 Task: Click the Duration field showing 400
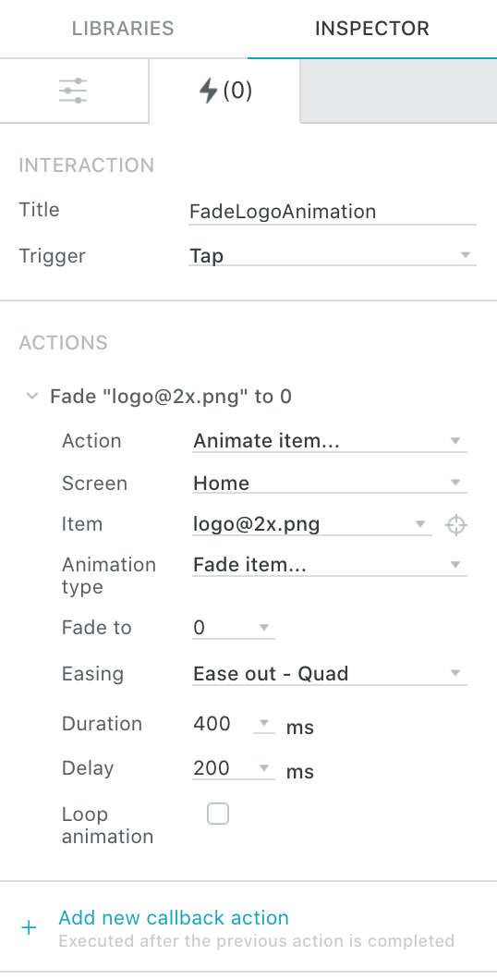[x=221, y=723]
